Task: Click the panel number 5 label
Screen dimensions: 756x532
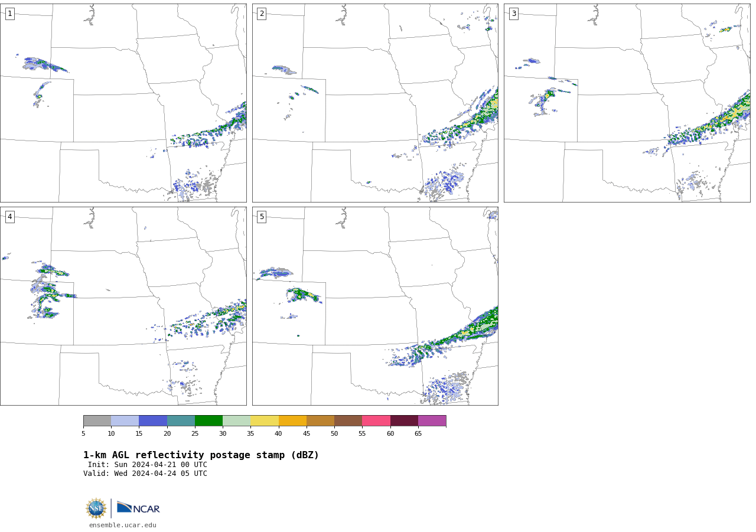Action: click(262, 217)
